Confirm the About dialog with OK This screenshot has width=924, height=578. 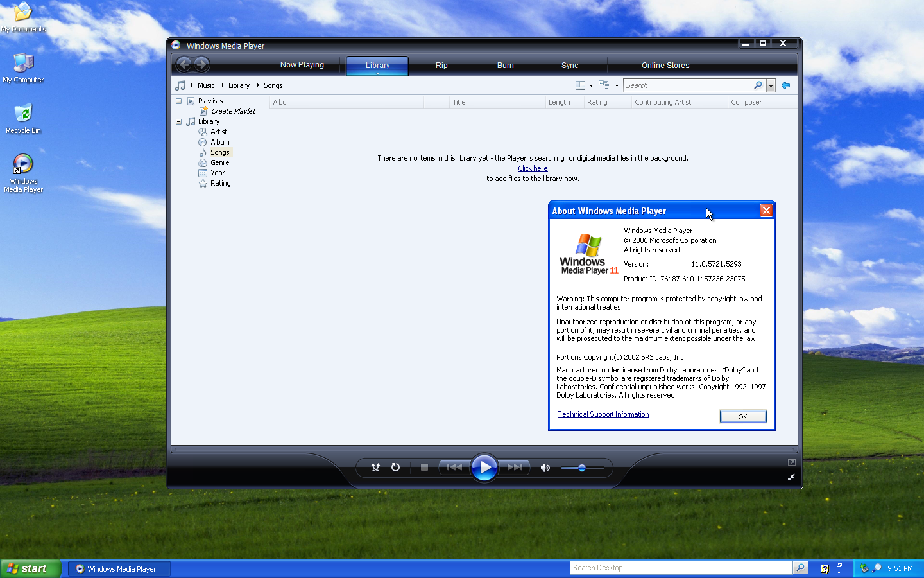(x=743, y=417)
